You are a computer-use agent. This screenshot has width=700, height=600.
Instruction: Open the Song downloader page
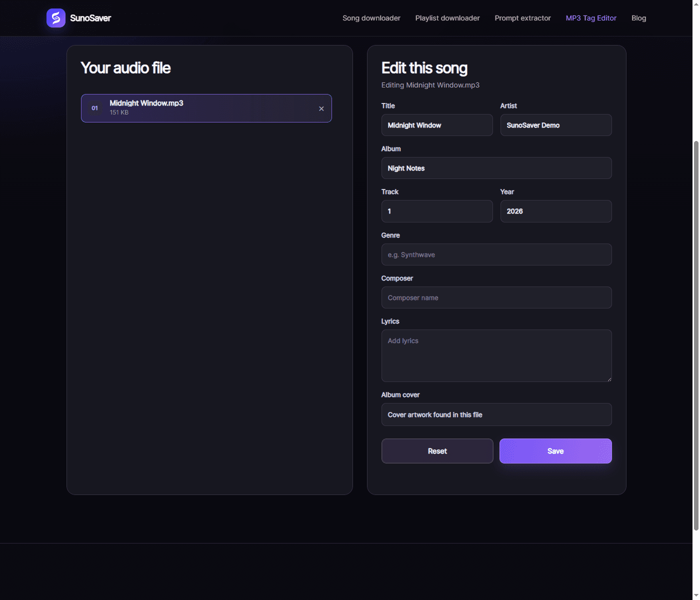[x=371, y=18]
